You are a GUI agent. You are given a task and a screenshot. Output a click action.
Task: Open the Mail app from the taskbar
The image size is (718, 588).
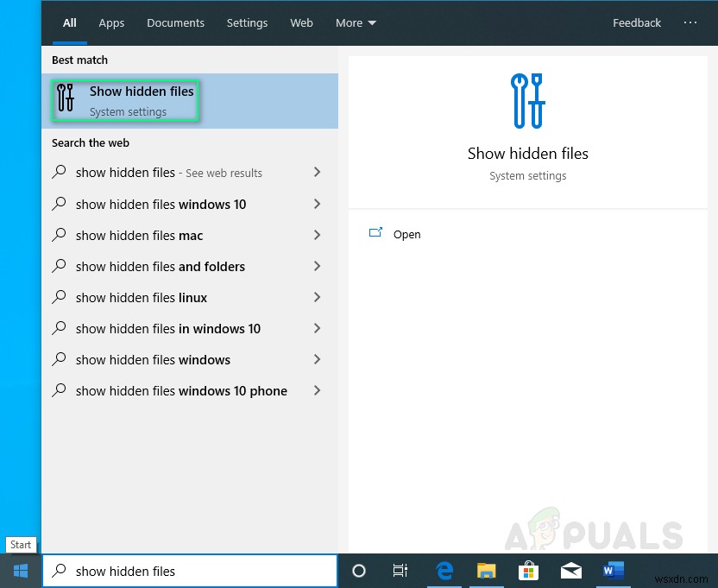tap(570, 571)
